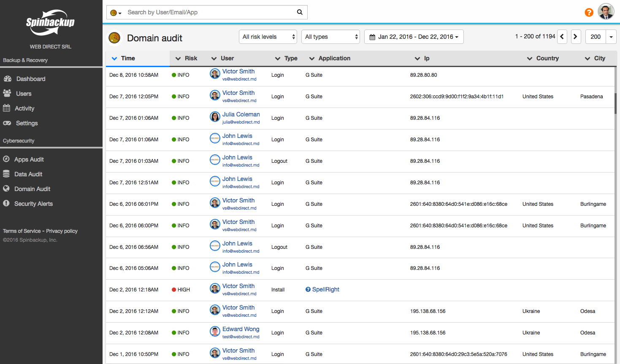The height and width of the screenshot is (364, 620).
Task: Click the Spinbackup logo
Action: [50, 23]
